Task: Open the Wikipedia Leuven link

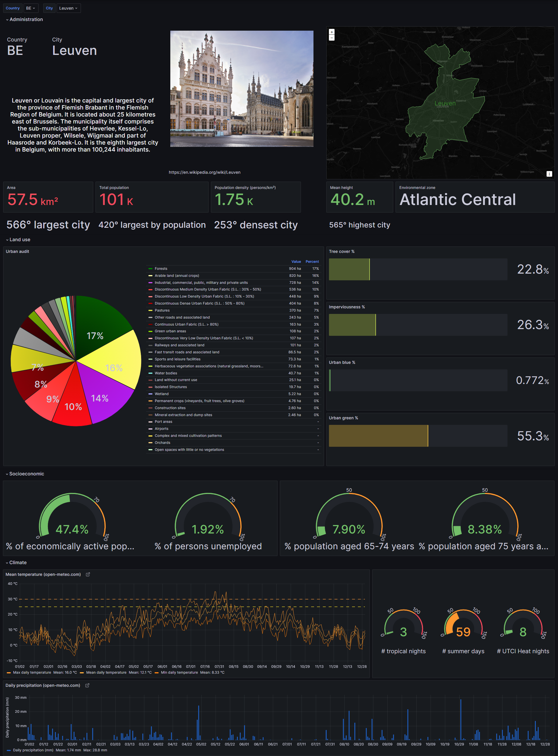Action: 205,172
